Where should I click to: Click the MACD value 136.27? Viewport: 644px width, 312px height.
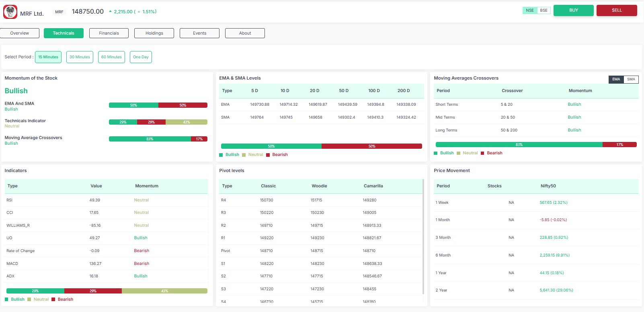95,264
